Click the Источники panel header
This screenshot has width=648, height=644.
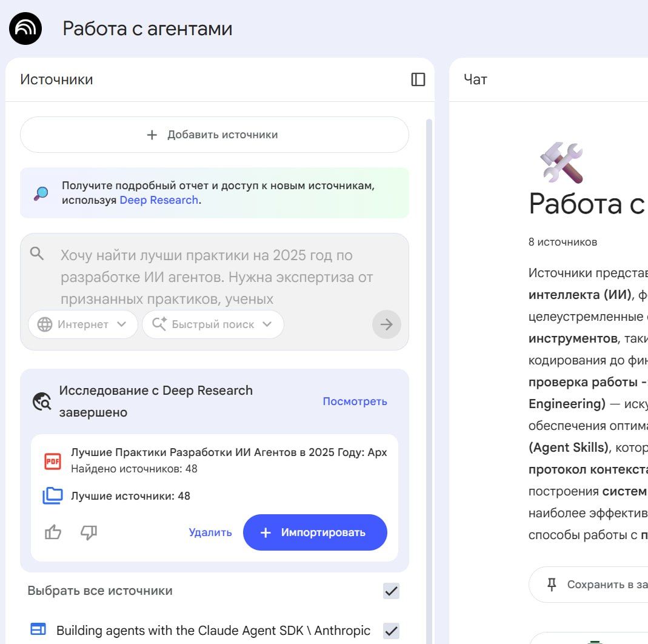pos(56,79)
